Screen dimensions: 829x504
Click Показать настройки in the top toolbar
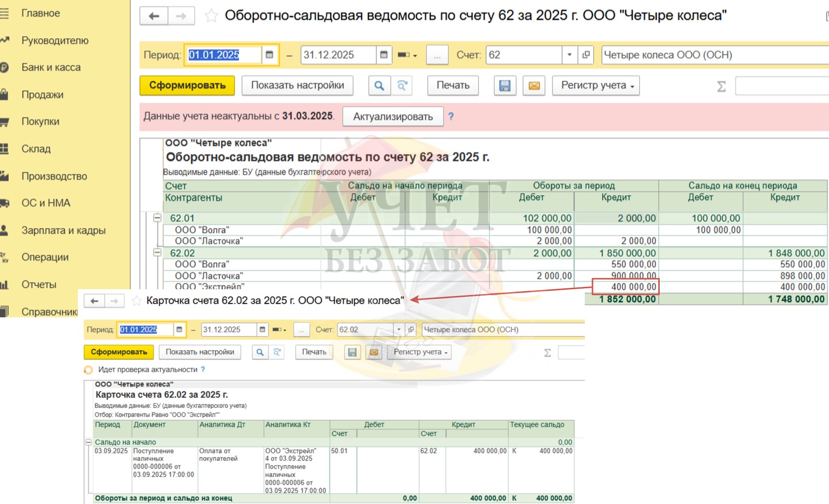point(297,86)
